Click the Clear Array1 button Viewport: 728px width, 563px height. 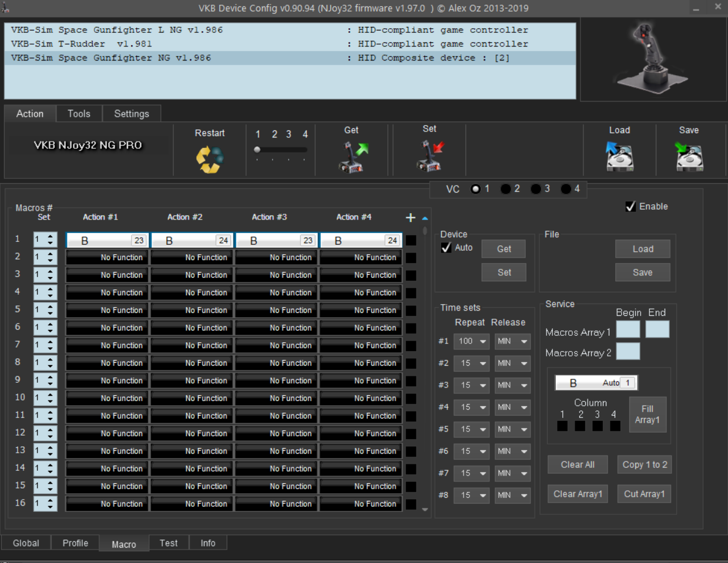(578, 494)
